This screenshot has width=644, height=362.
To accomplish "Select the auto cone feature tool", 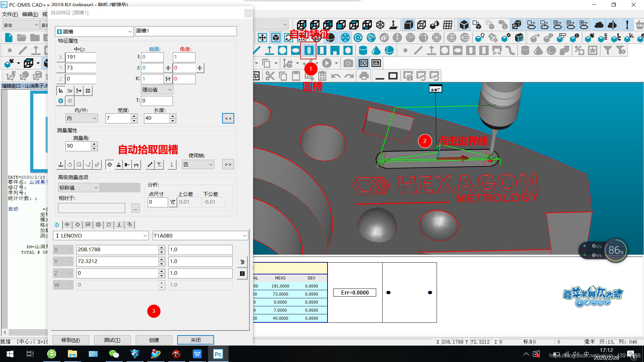I will 376,51.
